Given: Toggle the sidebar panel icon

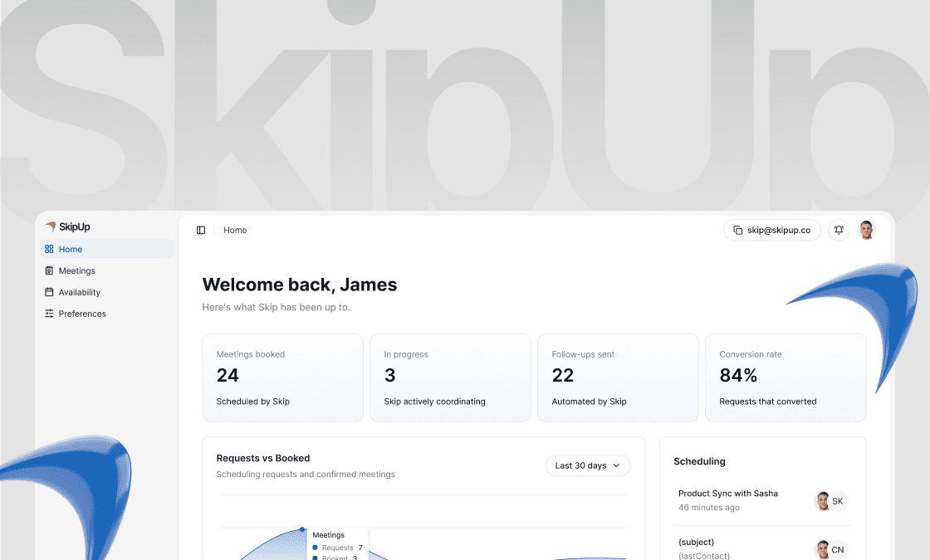Looking at the screenshot, I should pyautogui.click(x=201, y=230).
